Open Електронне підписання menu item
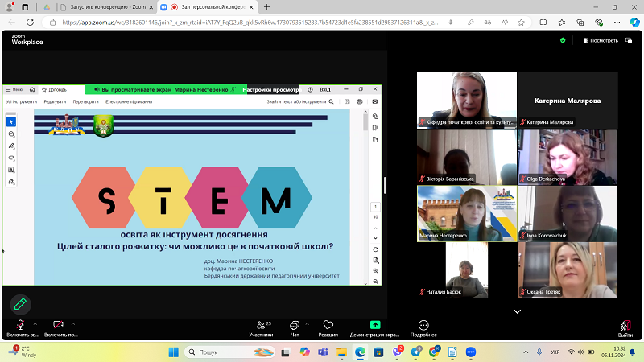644x362 pixels. tap(129, 101)
